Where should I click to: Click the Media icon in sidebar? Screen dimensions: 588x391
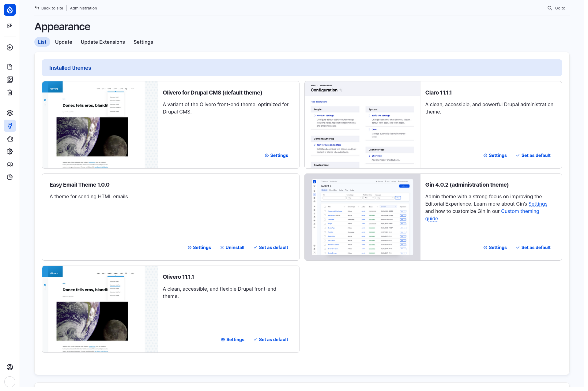(x=10, y=80)
